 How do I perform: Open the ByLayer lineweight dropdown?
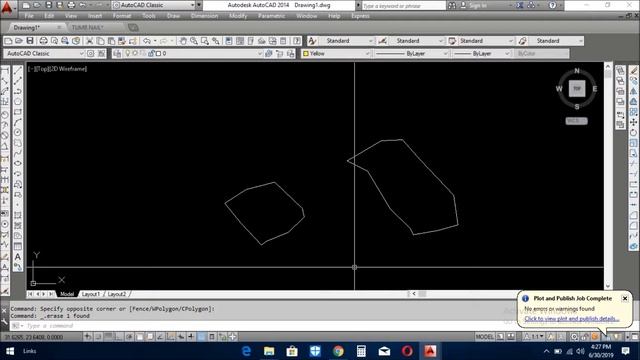[x=507, y=53]
